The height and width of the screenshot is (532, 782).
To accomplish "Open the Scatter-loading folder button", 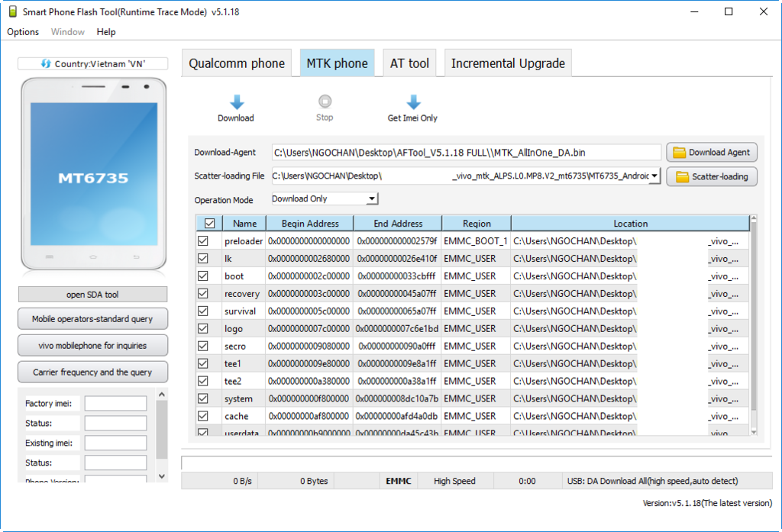I will [x=712, y=176].
